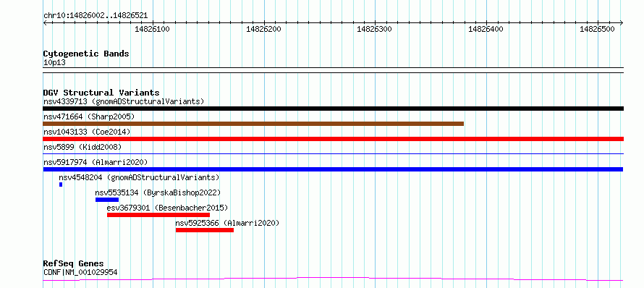Open the nsv1043133 (Coe2014) label

point(87,132)
